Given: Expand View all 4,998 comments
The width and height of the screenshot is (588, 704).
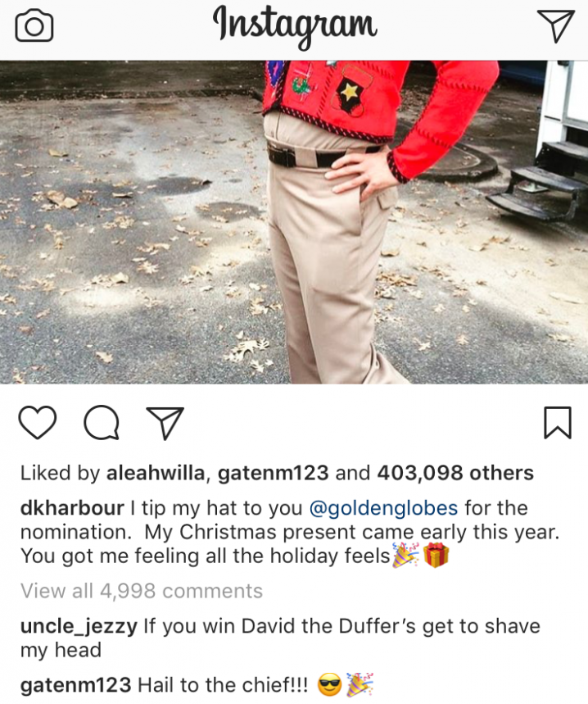Looking at the screenshot, I should (x=142, y=591).
